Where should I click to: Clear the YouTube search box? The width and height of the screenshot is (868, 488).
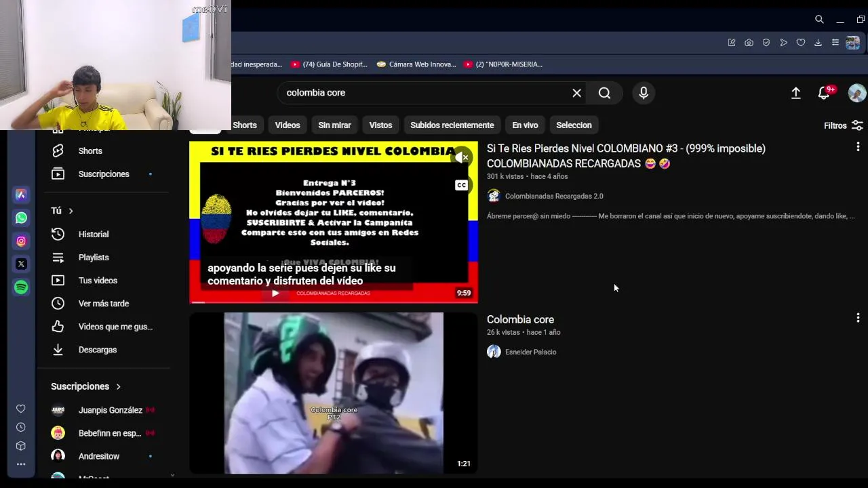(576, 93)
